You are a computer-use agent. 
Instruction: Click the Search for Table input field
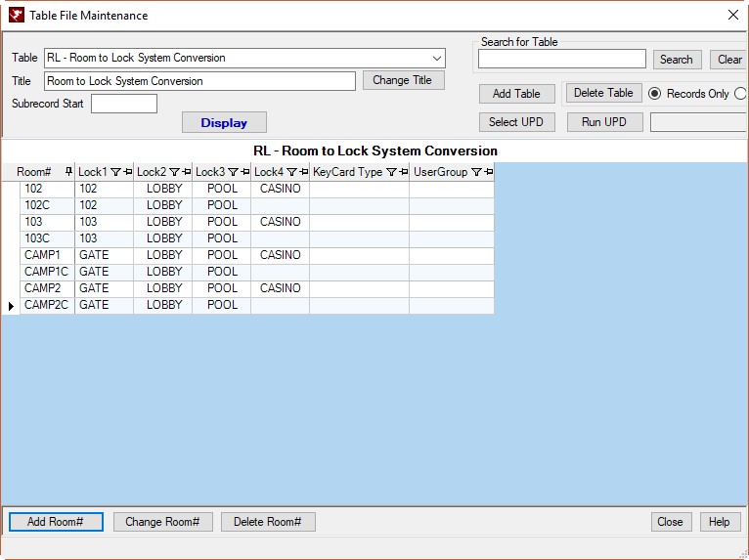tap(562, 60)
